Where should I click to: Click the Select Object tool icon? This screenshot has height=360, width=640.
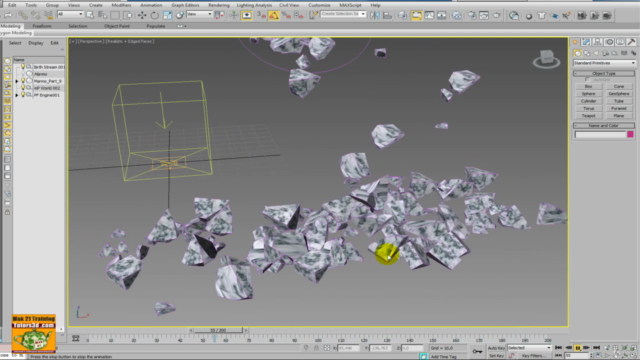pos(90,15)
